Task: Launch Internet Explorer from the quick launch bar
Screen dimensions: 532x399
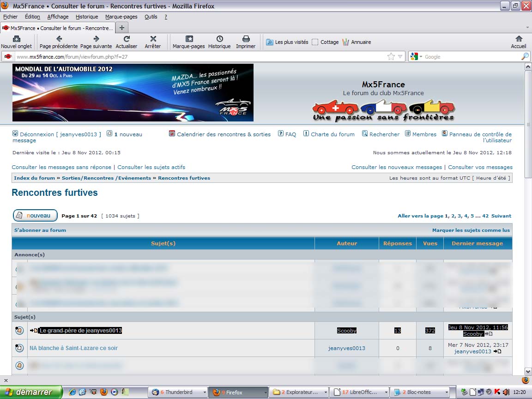Action: (72, 392)
